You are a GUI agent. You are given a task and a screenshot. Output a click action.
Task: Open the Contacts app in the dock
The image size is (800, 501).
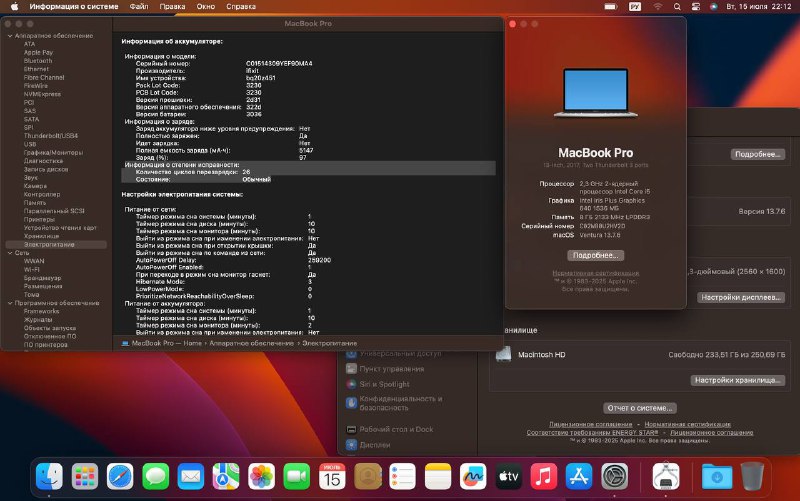tap(367, 476)
